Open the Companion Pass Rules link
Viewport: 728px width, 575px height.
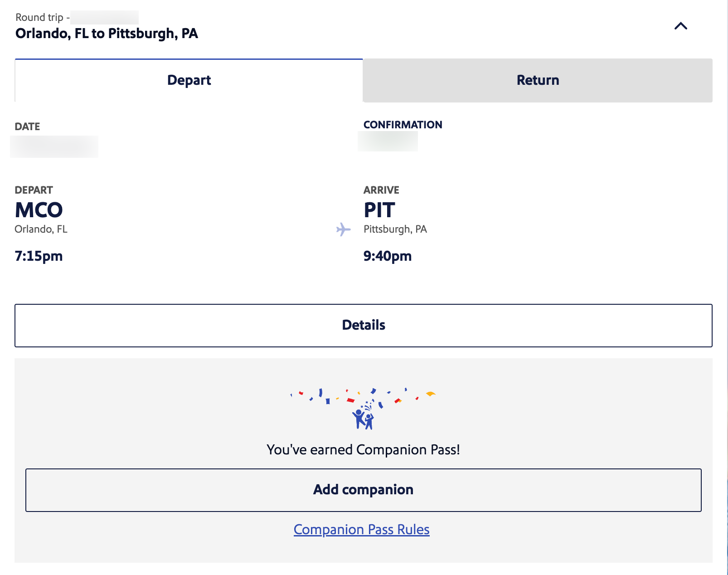click(x=361, y=529)
